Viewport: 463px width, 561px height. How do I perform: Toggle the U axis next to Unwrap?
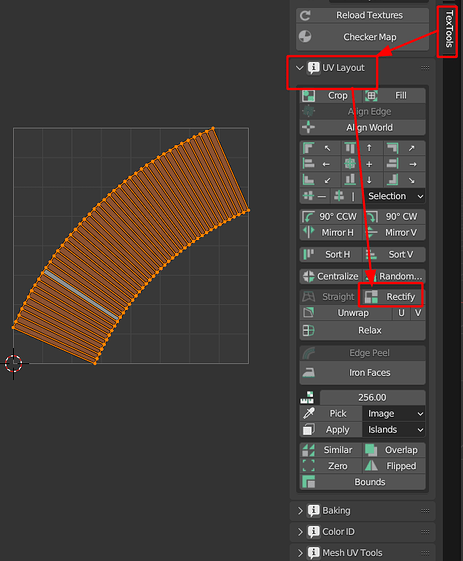pos(401,313)
